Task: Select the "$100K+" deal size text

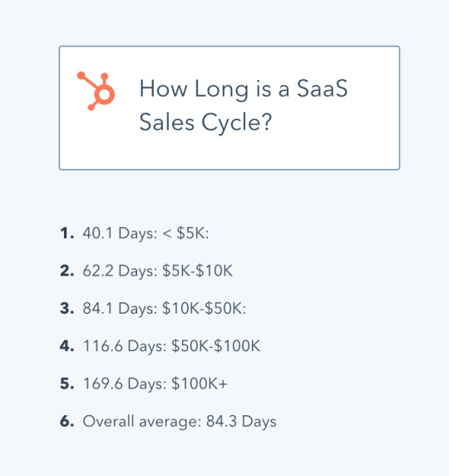Action: [200, 384]
